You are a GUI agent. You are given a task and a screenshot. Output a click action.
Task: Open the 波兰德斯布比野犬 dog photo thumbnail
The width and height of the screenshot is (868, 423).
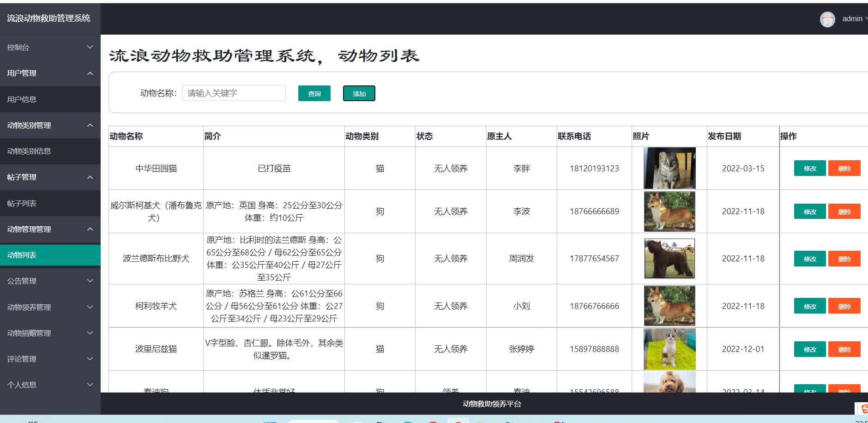[x=669, y=259]
